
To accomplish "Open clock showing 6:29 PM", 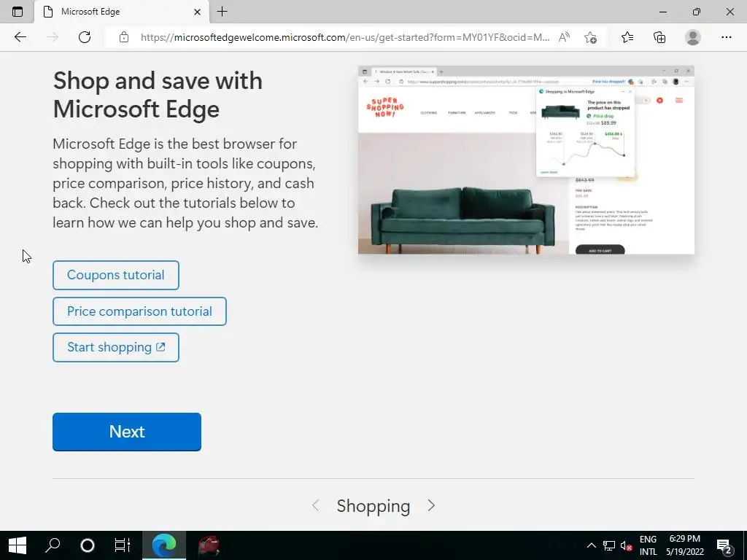I will tap(684, 545).
